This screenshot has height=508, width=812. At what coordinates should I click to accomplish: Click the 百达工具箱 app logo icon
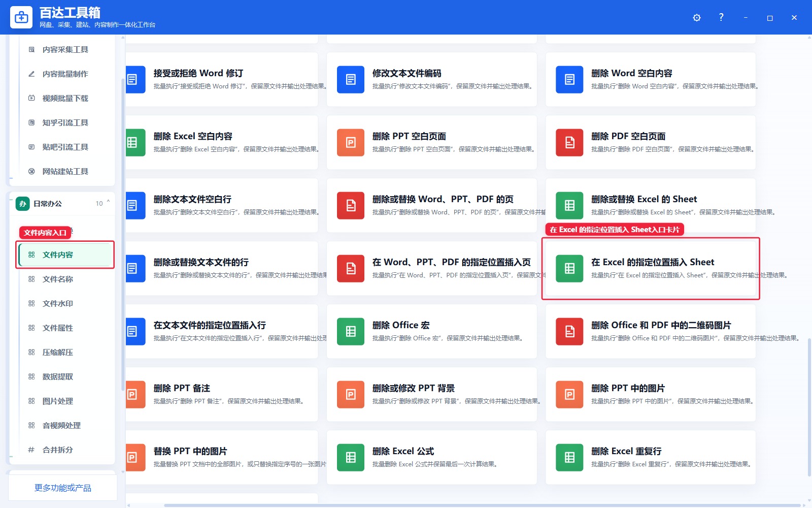click(x=21, y=18)
